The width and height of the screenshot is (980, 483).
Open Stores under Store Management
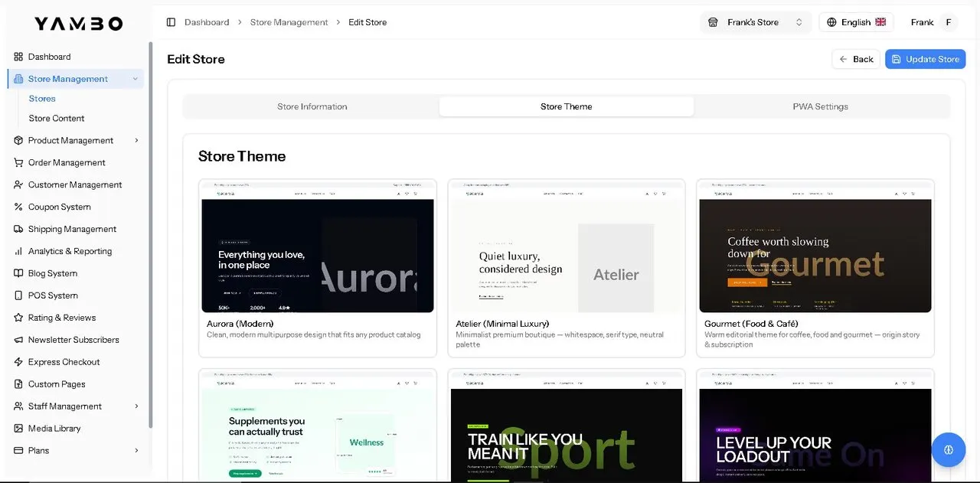click(42, 99)
